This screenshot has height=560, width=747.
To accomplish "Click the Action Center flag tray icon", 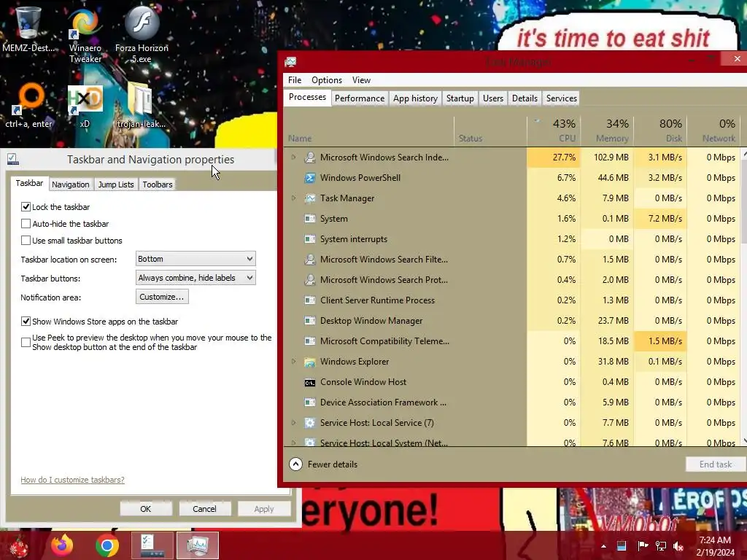I will tap(643, 546).
